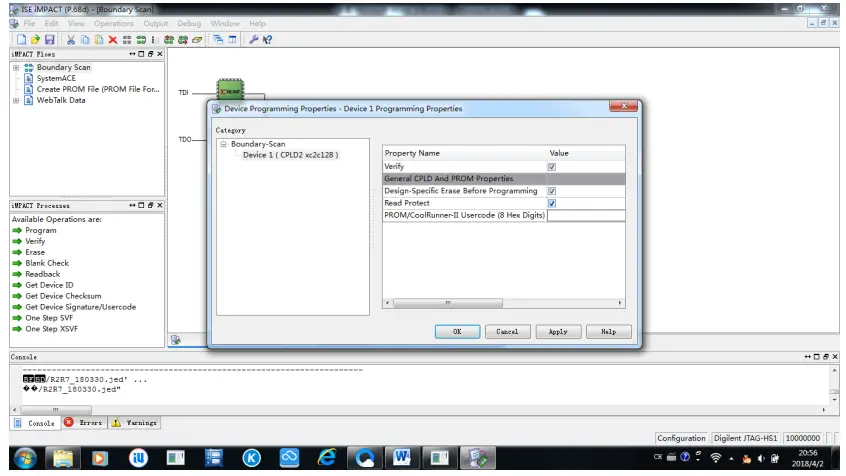The image size is (846, 476).
Task: Cut the selection using the scissors icon
Action: 71,39
